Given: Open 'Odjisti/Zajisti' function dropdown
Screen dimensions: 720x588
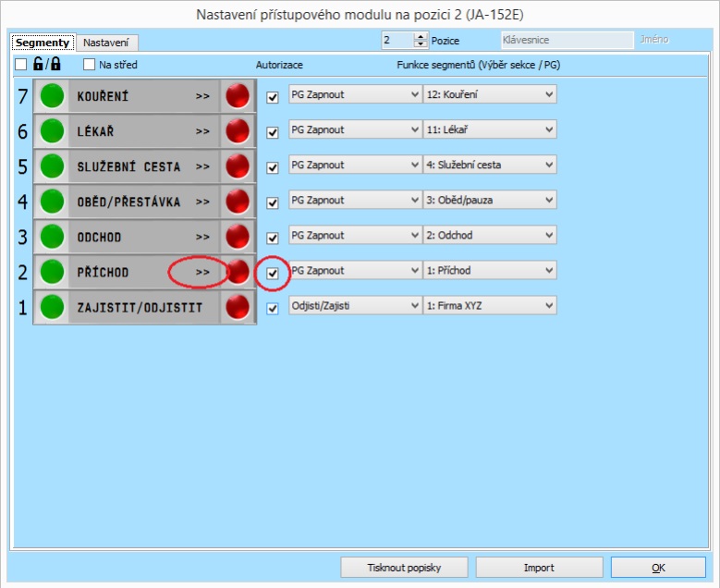Looking at the screenshot, I should pyautogui.click(x=355, y=305).
